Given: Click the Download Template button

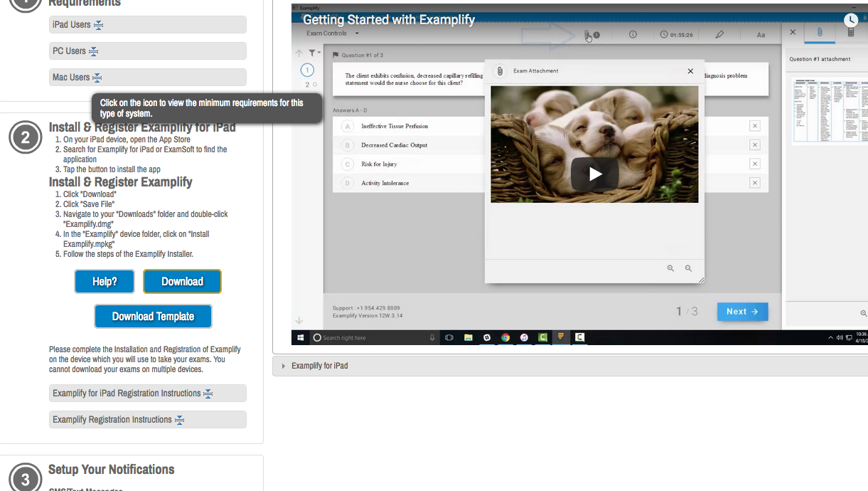Looking at the screenshot, I should (153, 317).
